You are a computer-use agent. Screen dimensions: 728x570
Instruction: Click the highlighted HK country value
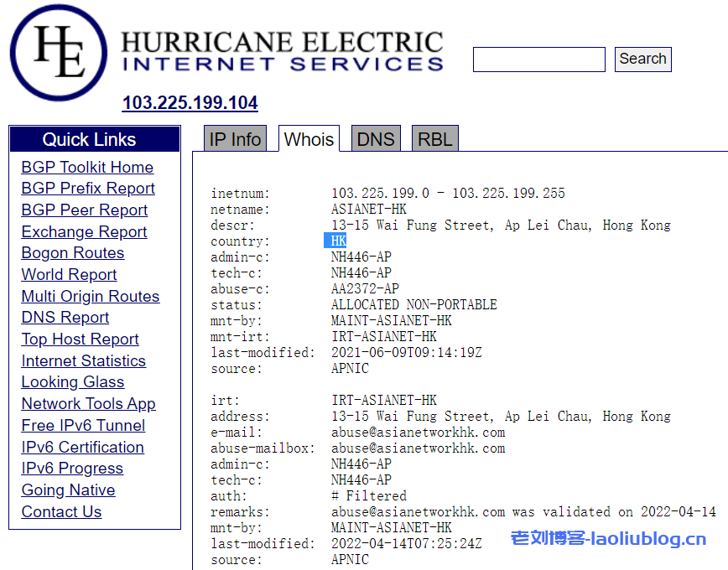[337, 241]
